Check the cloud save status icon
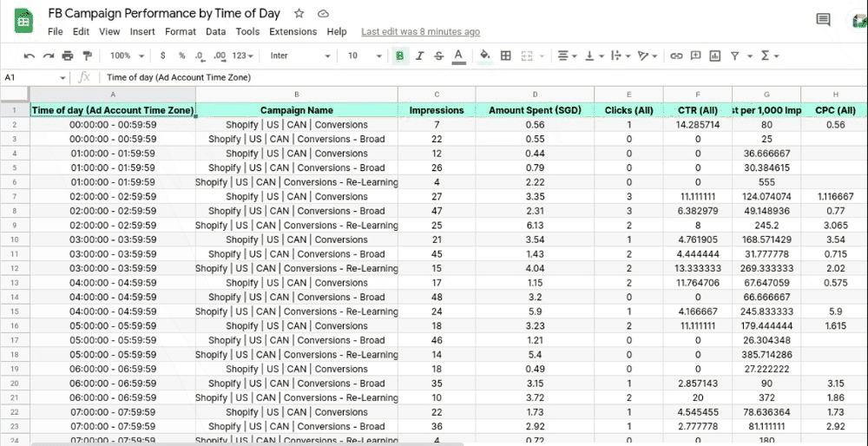 click(324, 13)
